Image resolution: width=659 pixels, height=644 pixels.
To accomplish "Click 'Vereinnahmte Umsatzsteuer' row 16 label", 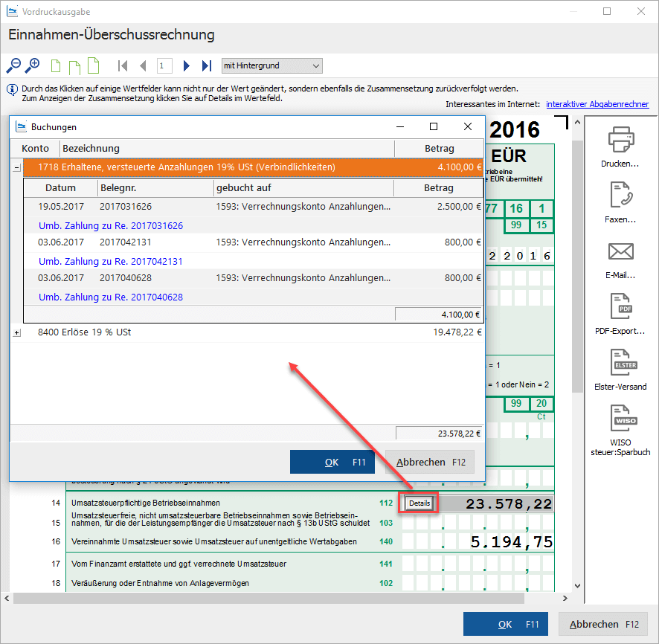I will [x=214, y=541].
